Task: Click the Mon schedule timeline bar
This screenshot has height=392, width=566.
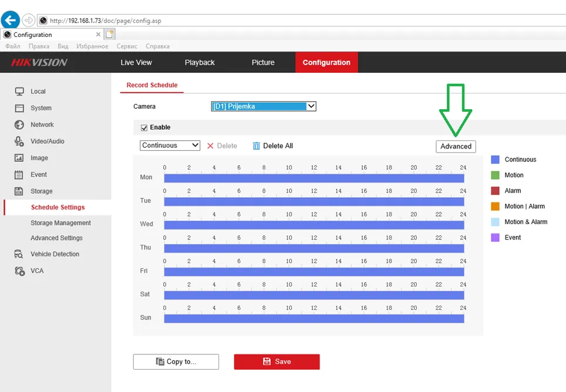Action: click(x=314, y=178)
